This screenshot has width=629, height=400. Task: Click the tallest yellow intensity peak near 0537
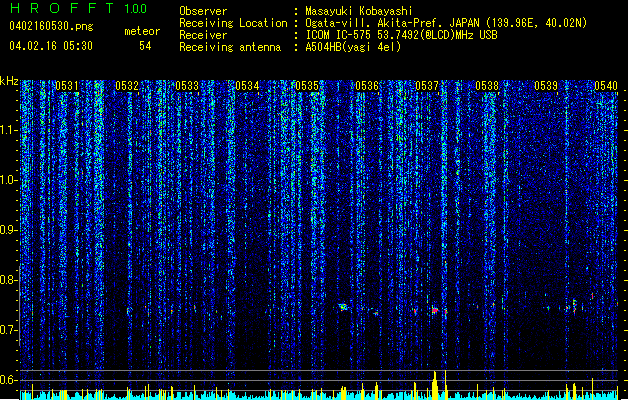click(x=434, y=384)
